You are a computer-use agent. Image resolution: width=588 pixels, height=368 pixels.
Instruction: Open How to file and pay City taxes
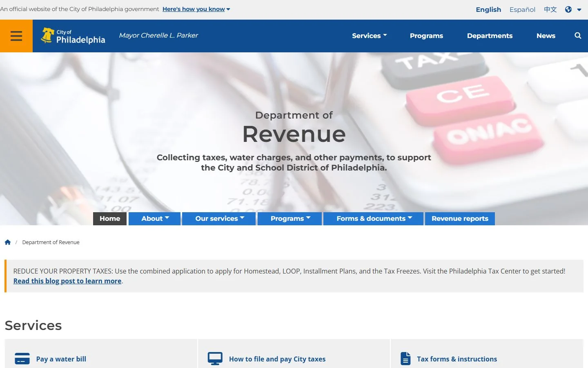(277, 359)
